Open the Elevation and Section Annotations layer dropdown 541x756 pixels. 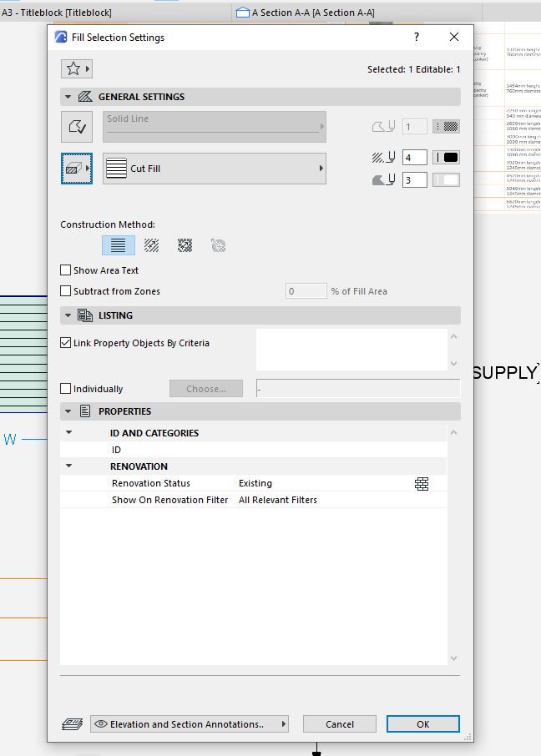[190, 724]
